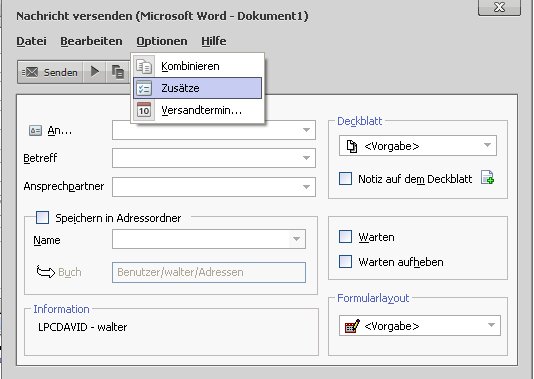Click the Kombinieren menu icon
Viewport: 534px width, 379px height.
pos(144,66)
